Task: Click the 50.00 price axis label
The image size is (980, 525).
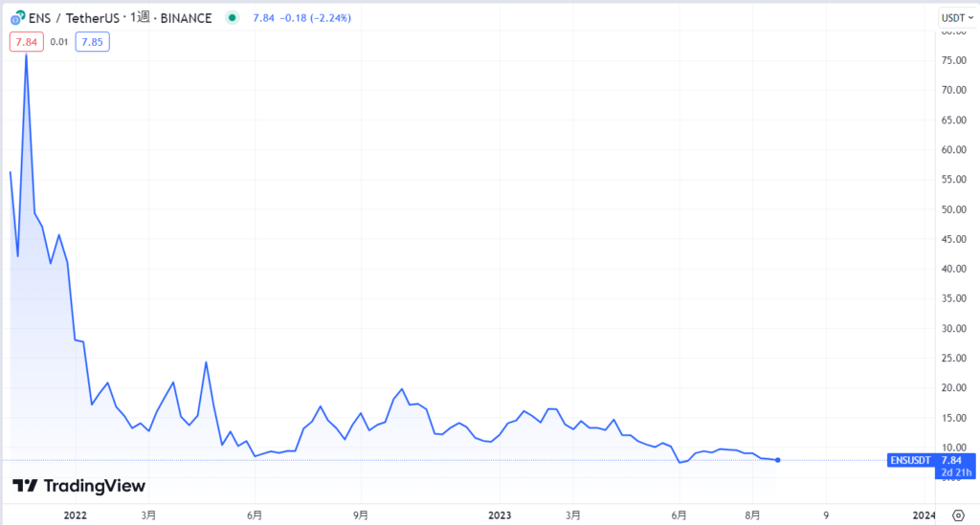Action: click(954, 209)
